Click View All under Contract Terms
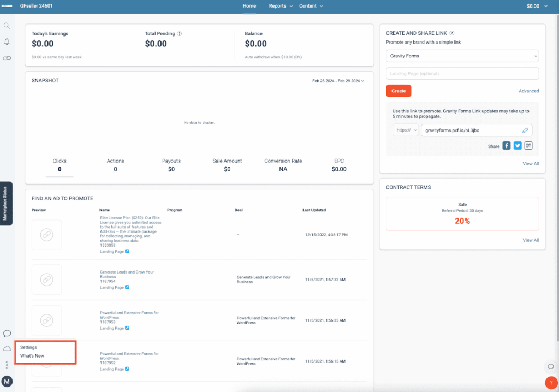The image size is (559, 392). (531, 240)
